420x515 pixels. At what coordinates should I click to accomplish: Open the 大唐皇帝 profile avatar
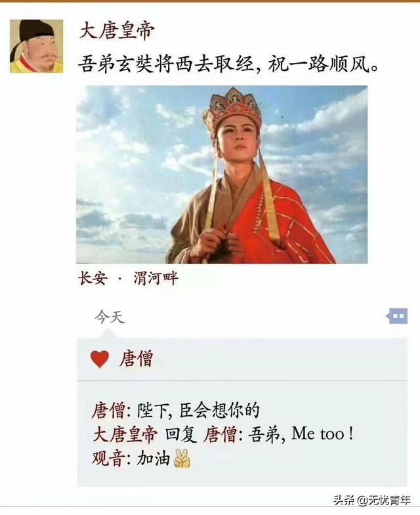coord(37,46)
